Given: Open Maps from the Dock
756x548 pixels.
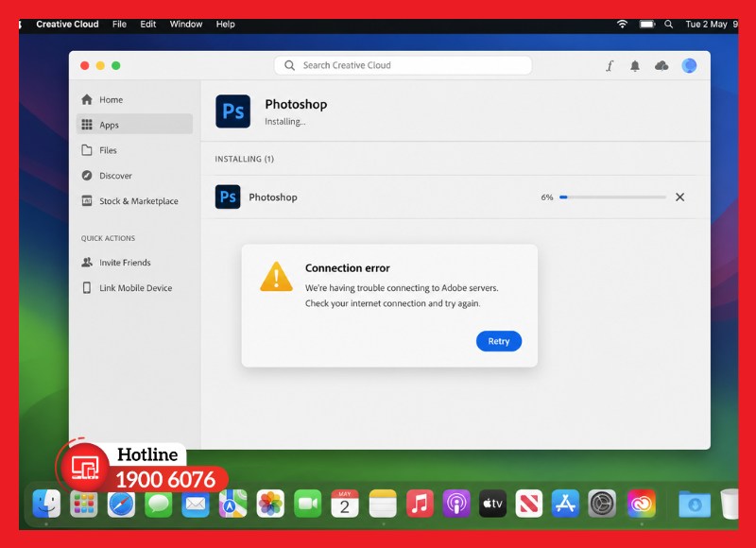Looking at the screenshot, I should (232, 504).
